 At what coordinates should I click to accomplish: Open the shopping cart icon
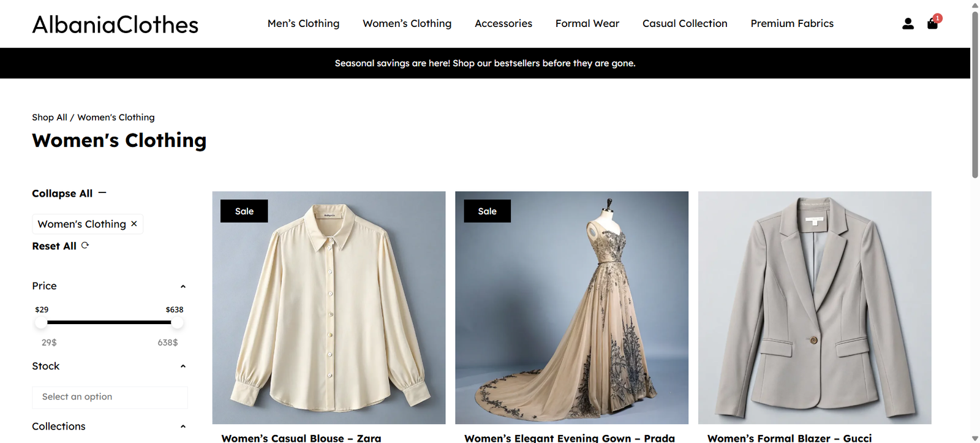point(932,24)
